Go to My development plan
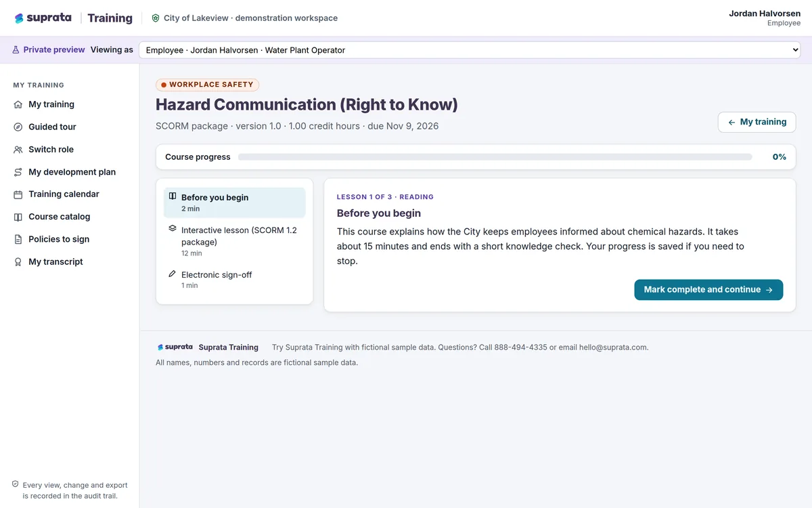This screenshot has height=508, width=812. coord(70,172)
